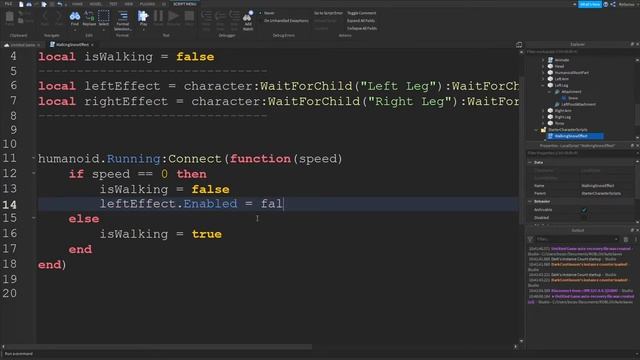The width and height of the screenshot is (640, 360).
Task: Switch to the HOME ribbon tab
Action: [x=77, y=4]
